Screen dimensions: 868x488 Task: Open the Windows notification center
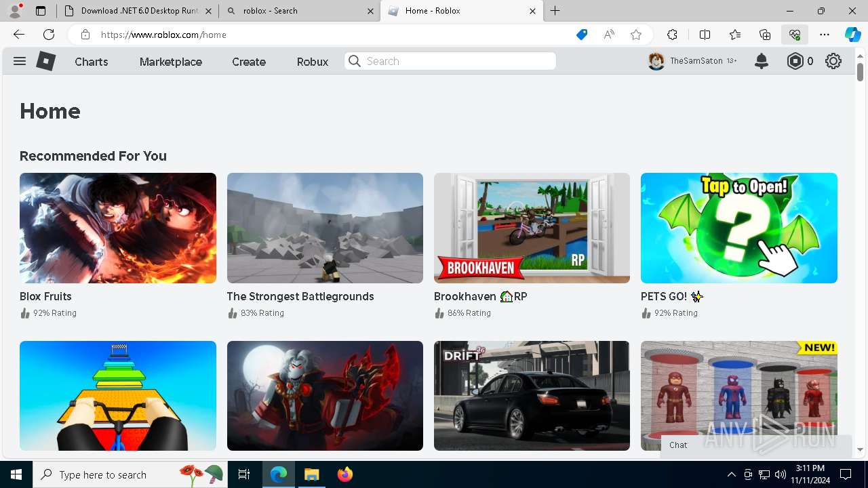pos(846,474)
